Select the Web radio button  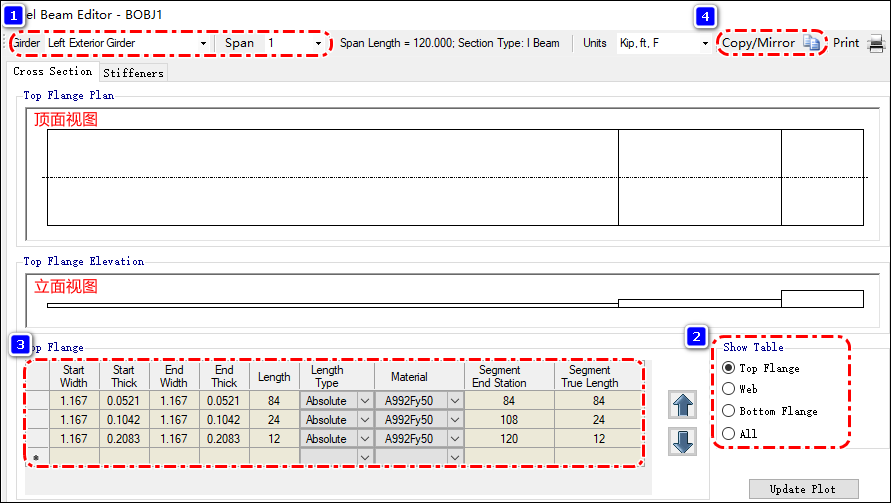coord(728,389)
